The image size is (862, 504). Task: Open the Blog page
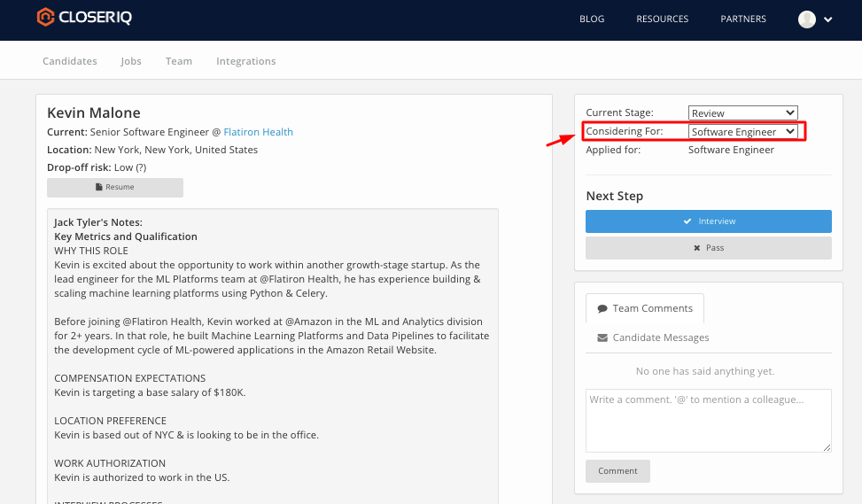591,19
